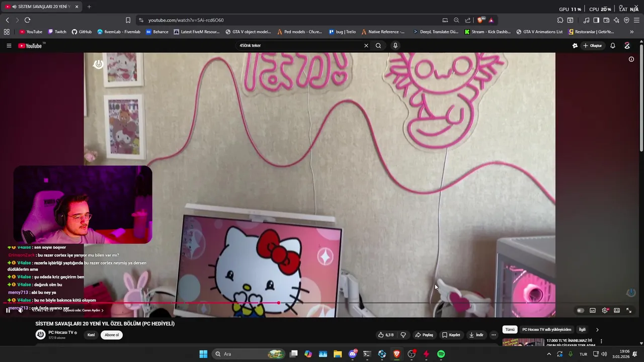This screenshot has height=362, width=644.
Task: Select the İlgili filter chip
Action: [582, 330]
